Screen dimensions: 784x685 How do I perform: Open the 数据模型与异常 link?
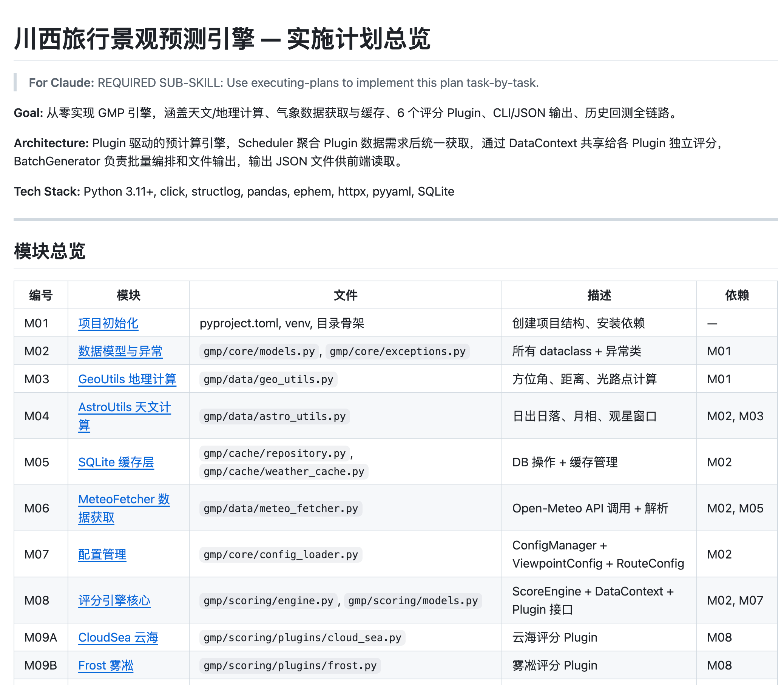tap(120, 351)
